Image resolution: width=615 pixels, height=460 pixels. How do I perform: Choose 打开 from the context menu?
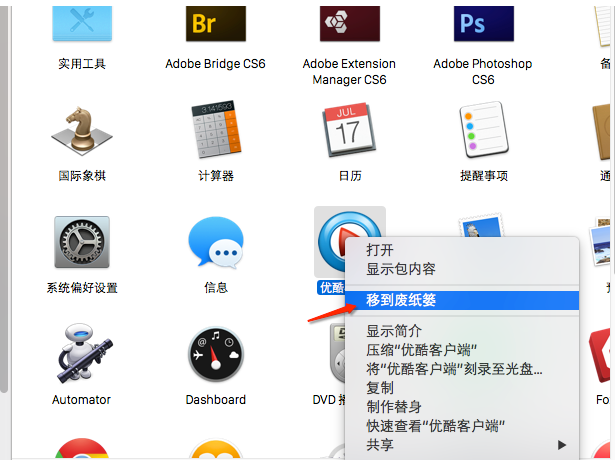point(462,250)
